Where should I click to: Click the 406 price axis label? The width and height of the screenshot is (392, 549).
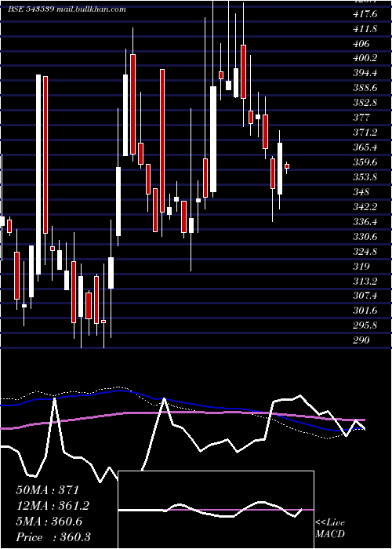pyautogui.click(x=361, y=44)
